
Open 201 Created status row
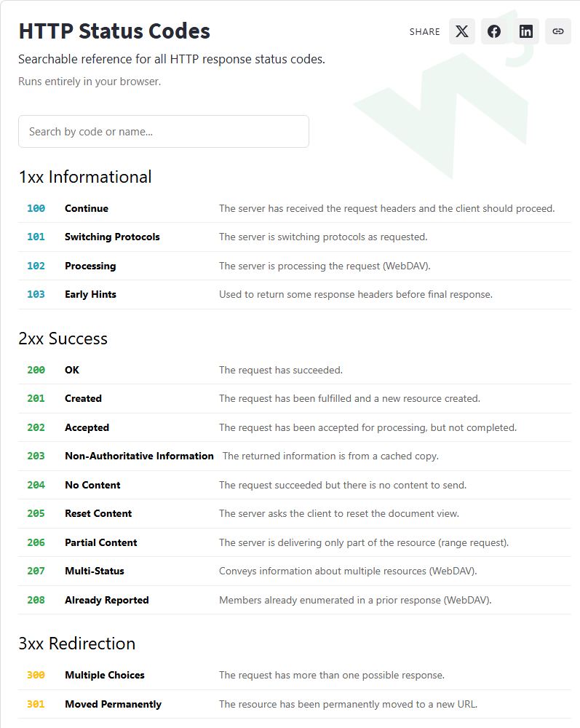pyautogui.click(x=295, y=399)
